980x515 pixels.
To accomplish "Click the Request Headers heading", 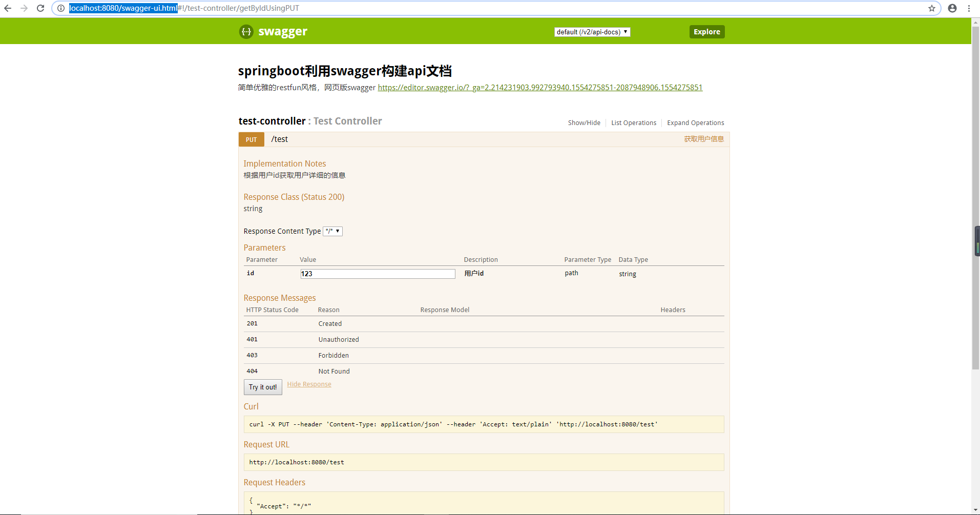I will point(275,482).
